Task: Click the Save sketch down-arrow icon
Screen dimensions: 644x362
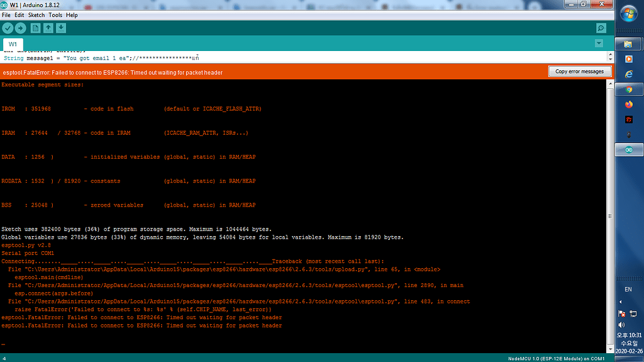Action: point(60,28)
